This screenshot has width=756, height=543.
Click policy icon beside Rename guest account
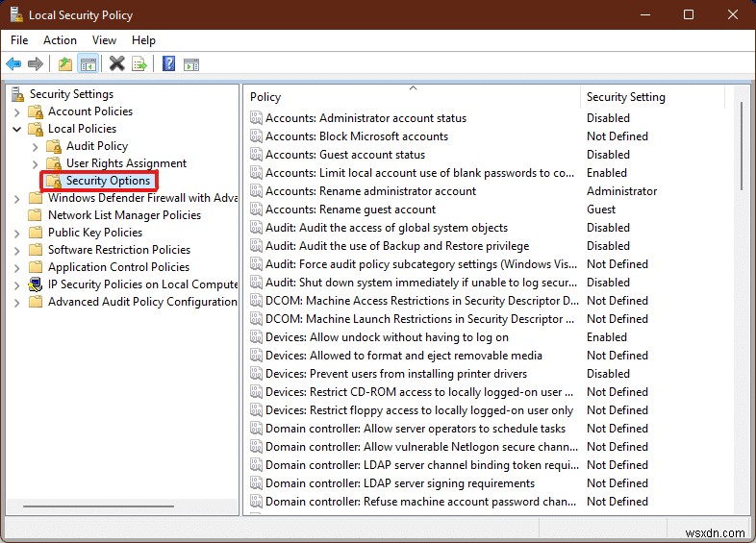[256, 210]
